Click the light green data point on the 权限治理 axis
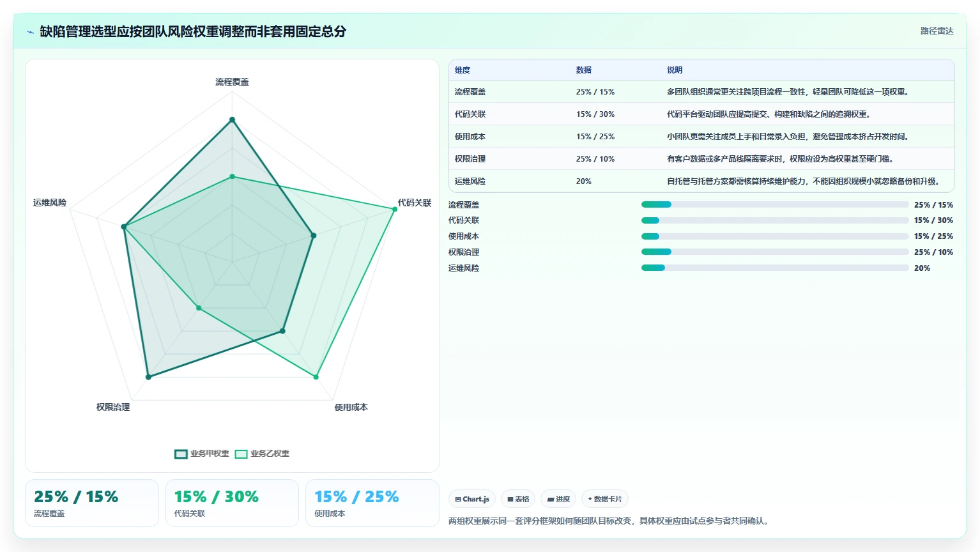This screenshot has height=552, width=980. (199, 308)
